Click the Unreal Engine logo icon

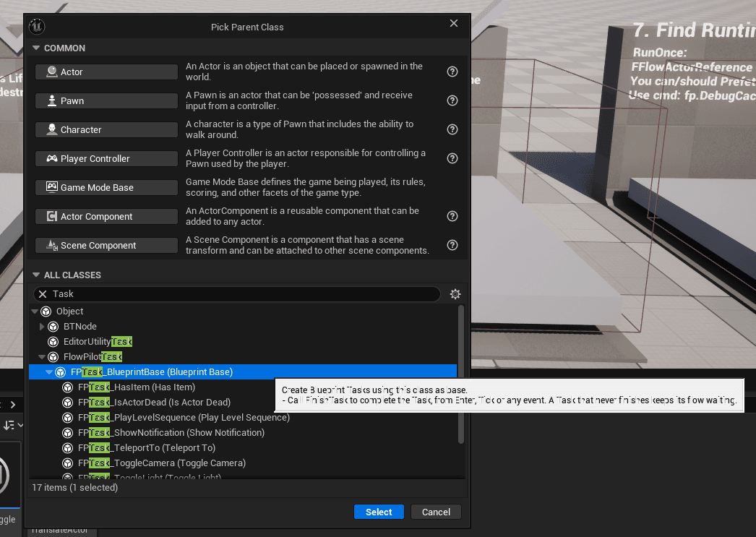37,27
